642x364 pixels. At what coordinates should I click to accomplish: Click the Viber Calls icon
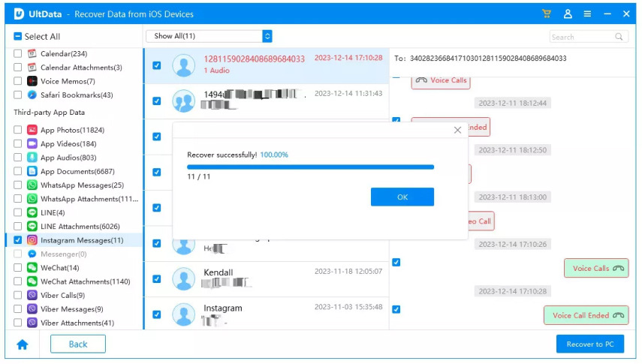pos(32,295)
